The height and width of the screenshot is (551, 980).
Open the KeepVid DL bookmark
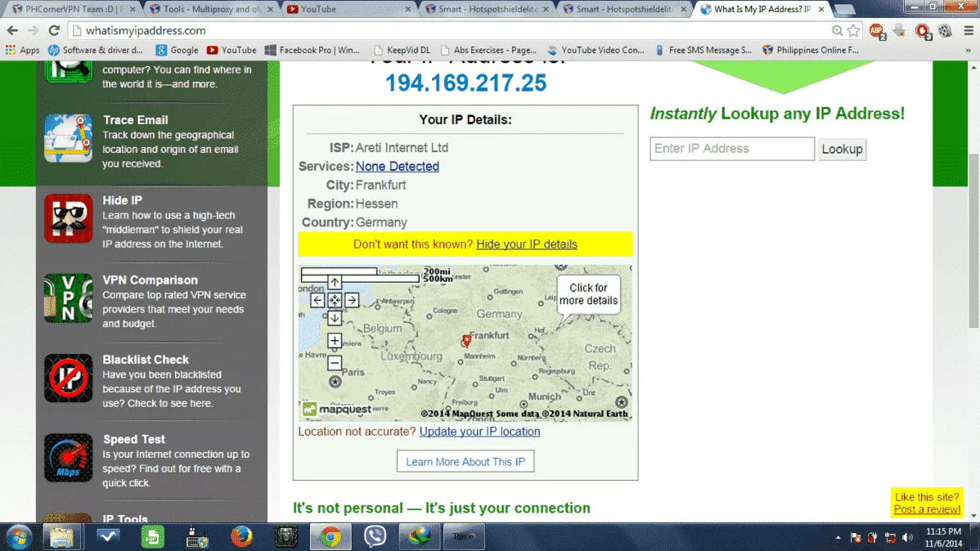402,50
